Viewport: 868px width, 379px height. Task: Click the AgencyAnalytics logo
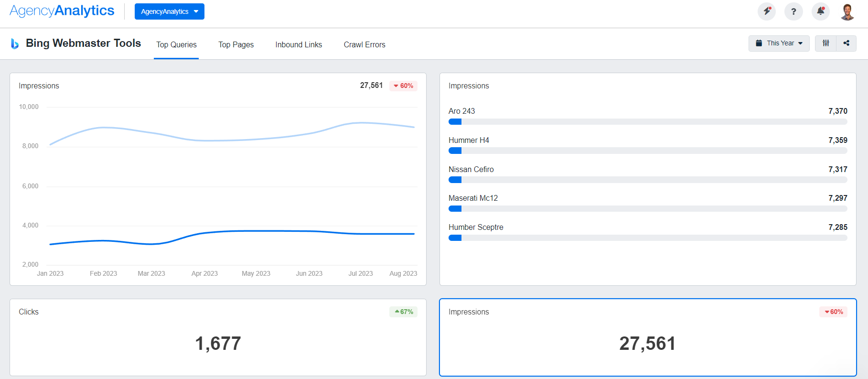tap(62, 11)
